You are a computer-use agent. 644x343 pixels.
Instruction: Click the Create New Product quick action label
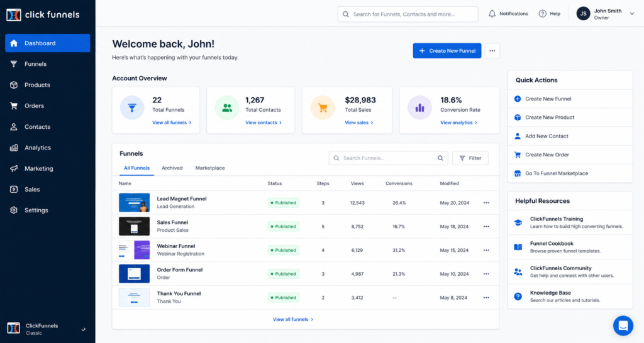(550, 117)
